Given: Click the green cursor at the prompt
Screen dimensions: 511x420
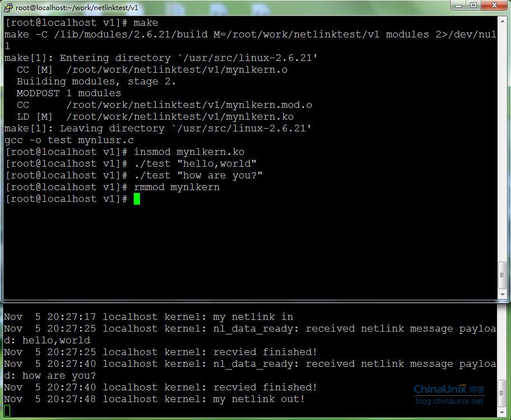Looking at the screenshot, I should [x=137, y=199].
